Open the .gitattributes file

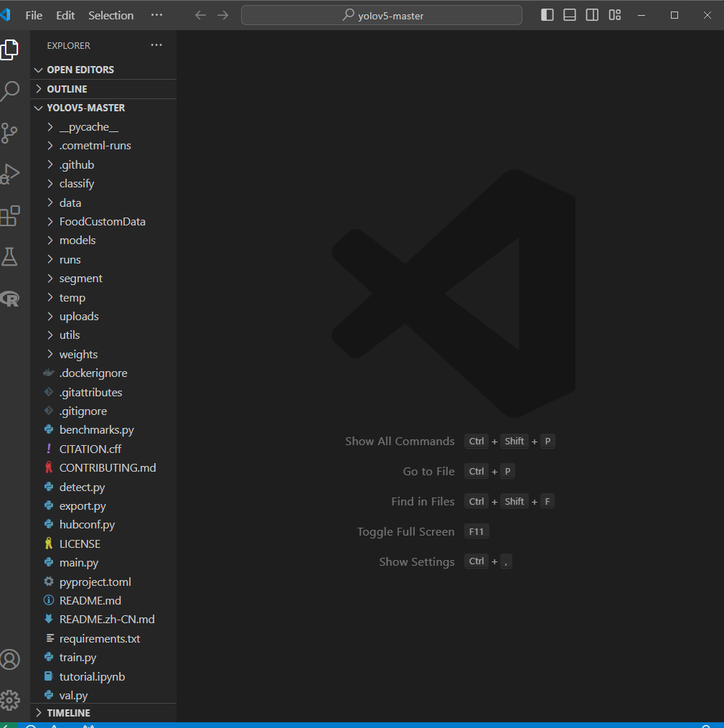pos(103,392)
